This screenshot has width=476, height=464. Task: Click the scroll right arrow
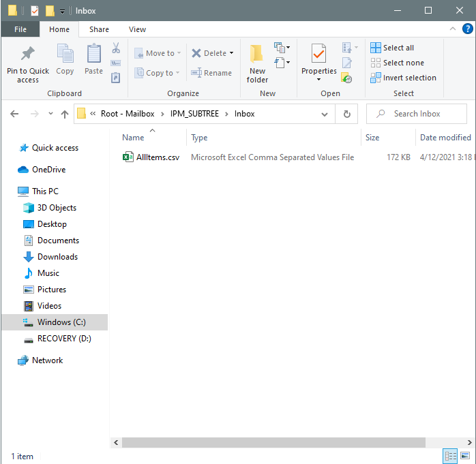point(469,442)
